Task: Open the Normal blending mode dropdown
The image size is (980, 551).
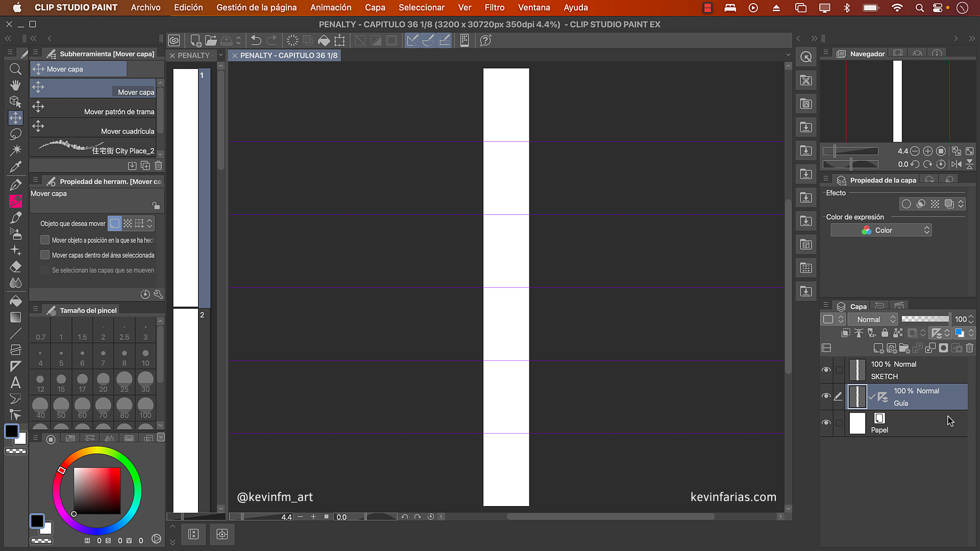Action: (873, 319)
